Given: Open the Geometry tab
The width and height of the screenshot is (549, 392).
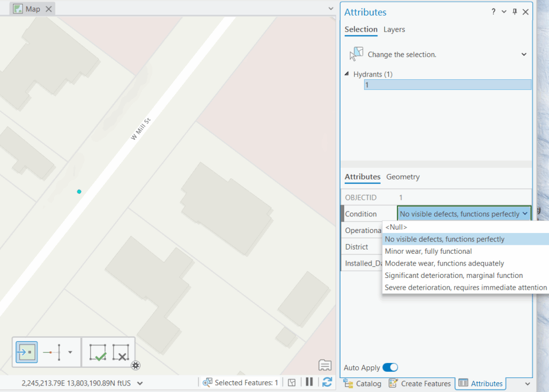Looking at the screenshot, I should coord(403,177).
